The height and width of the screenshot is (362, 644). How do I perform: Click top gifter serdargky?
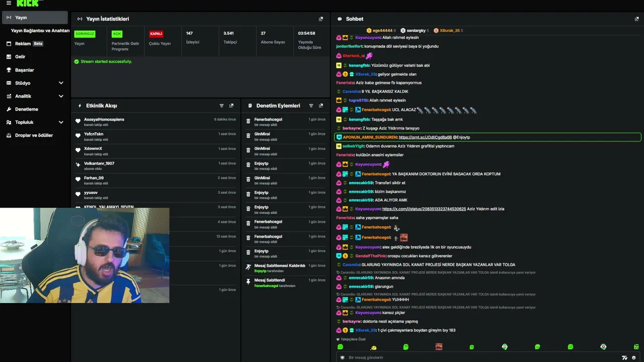tap(415, 31)
